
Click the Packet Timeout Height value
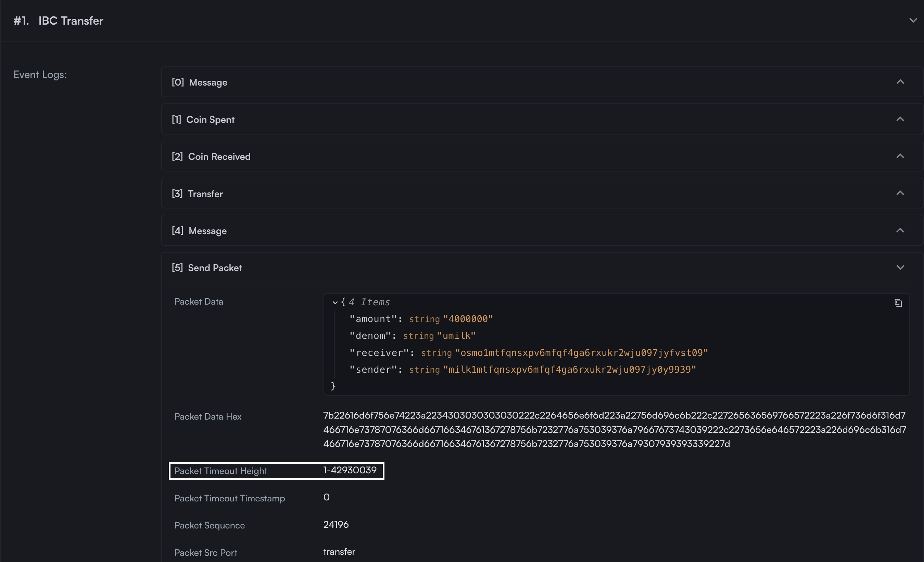click(350, 470)
